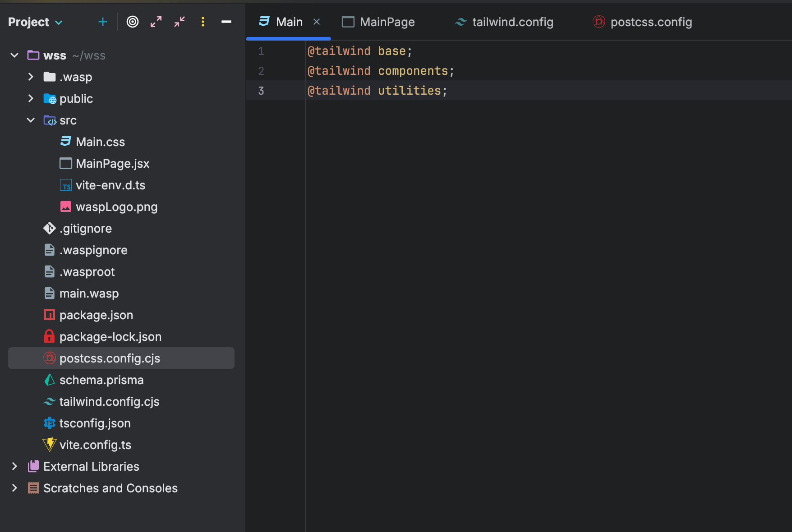The width and height of the screenshot is (792, 532).
Task: Click the CSS icon next to Main.css
Action: point(66,142)
